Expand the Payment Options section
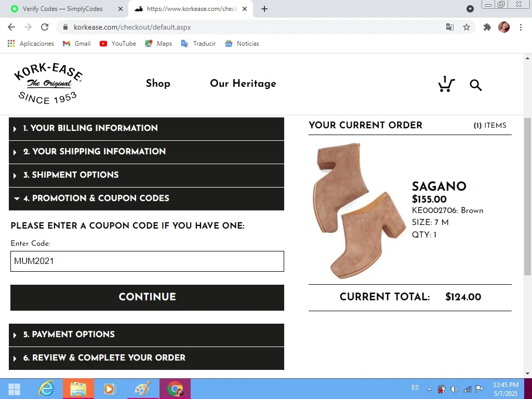Image resolution: width=532 pixels, height=399 pixels. pos(147,335)
